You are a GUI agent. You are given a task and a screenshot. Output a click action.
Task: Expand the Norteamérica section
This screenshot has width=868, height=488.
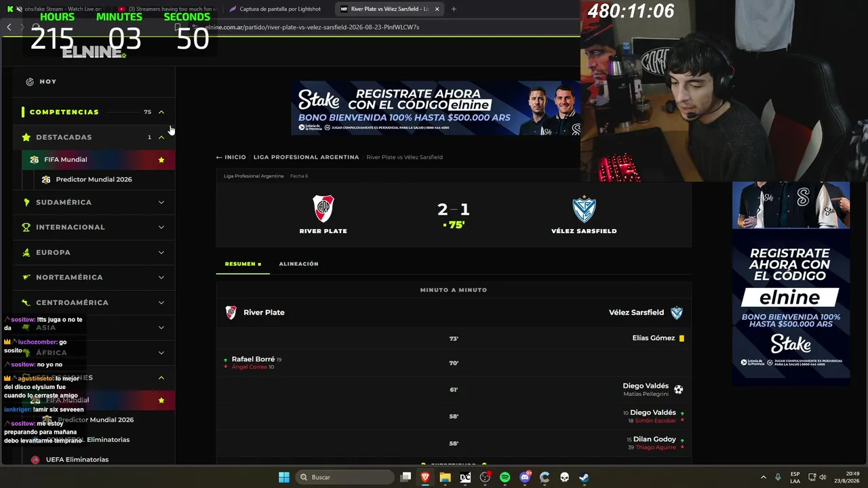tap(161, 277)
